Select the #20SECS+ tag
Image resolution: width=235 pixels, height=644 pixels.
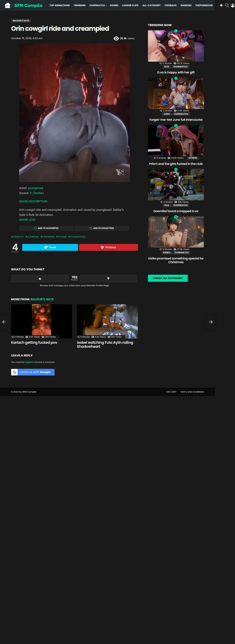18,237
